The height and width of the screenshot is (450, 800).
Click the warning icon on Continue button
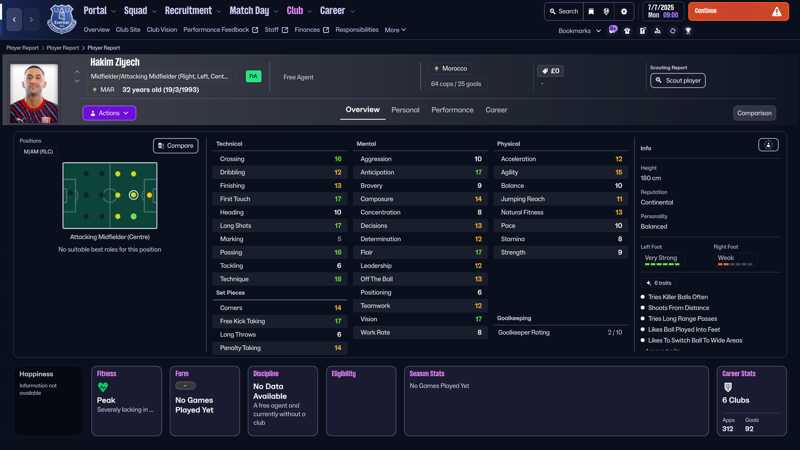[x=776, y=12]
